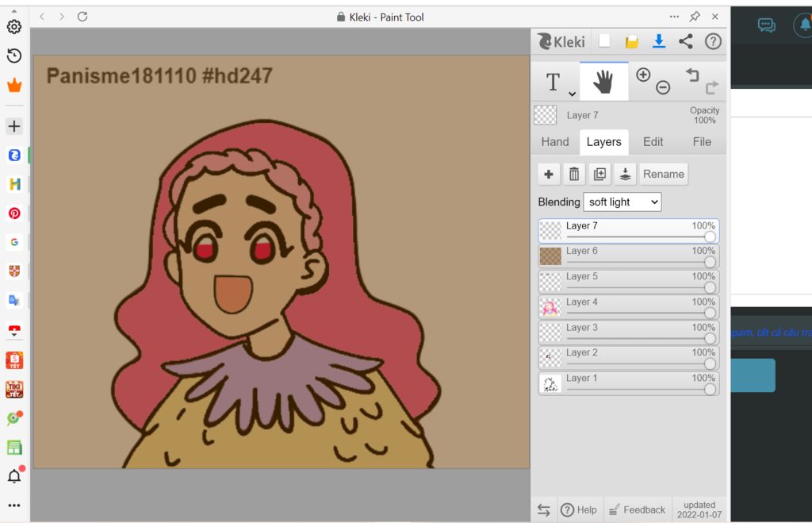
Task: Open the Feedback link
Action: tap(638, 510)
